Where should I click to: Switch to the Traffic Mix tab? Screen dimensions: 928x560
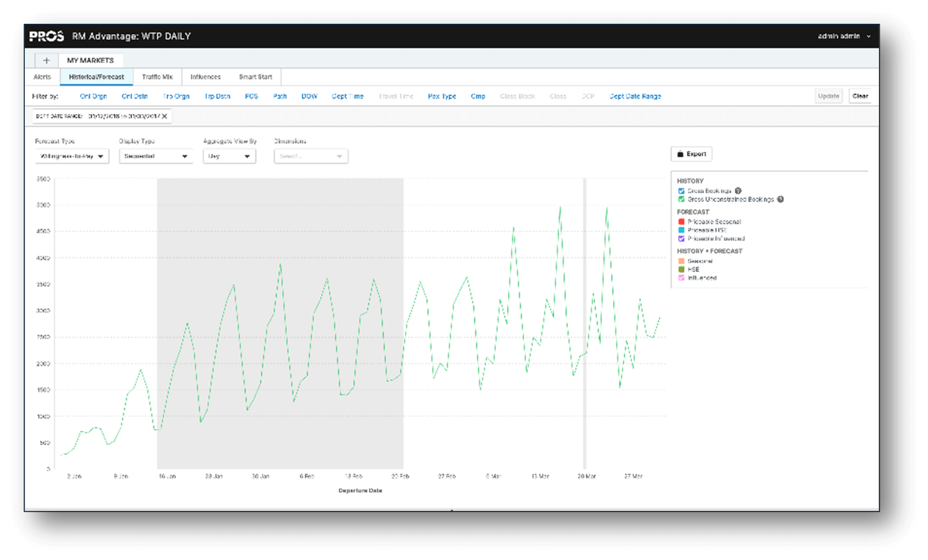point(157,77)
